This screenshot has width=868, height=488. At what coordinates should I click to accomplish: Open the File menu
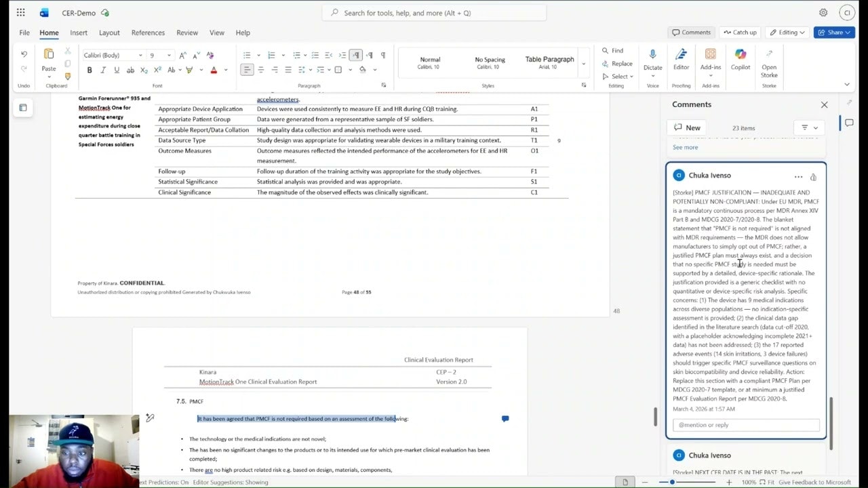(24, 33)
